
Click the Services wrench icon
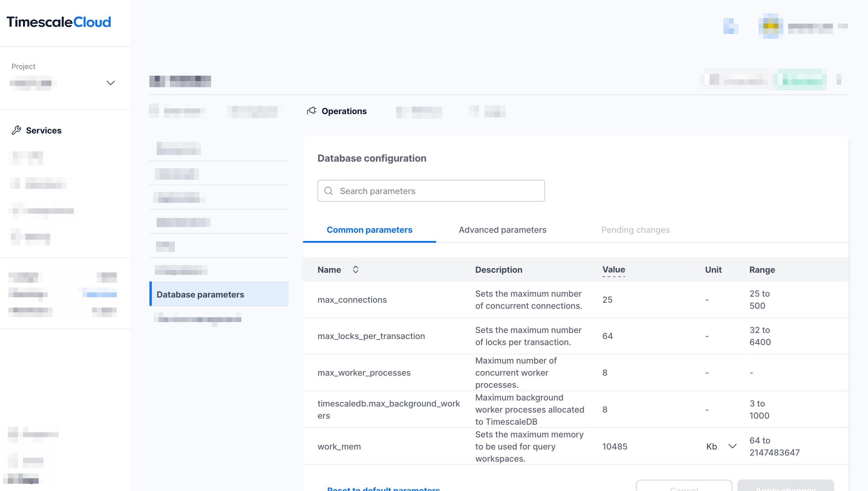click(x=16, y=130)
